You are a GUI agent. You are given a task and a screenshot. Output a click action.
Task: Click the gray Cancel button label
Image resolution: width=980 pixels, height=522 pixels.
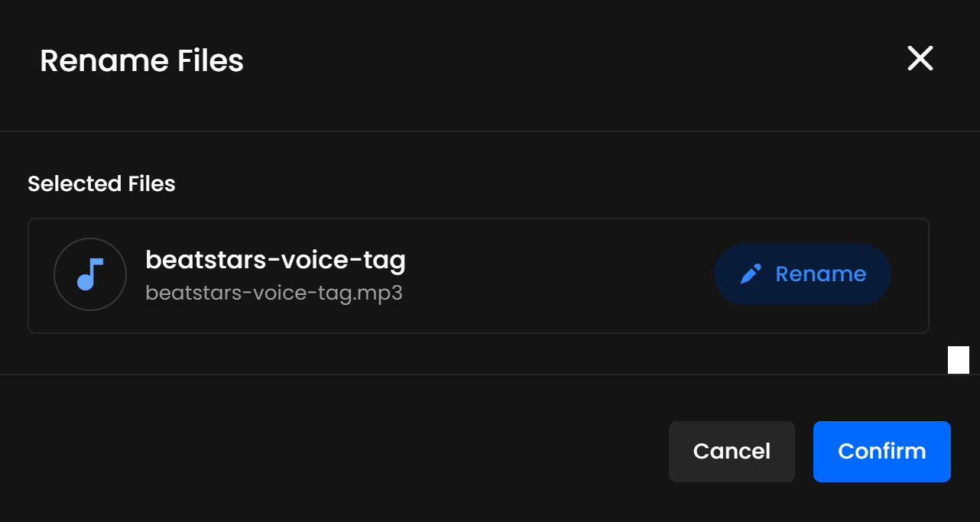click(732, 452)
